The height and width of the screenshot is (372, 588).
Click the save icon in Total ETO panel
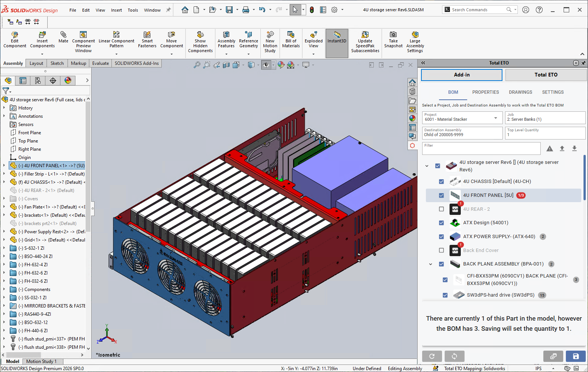(576, 356)
